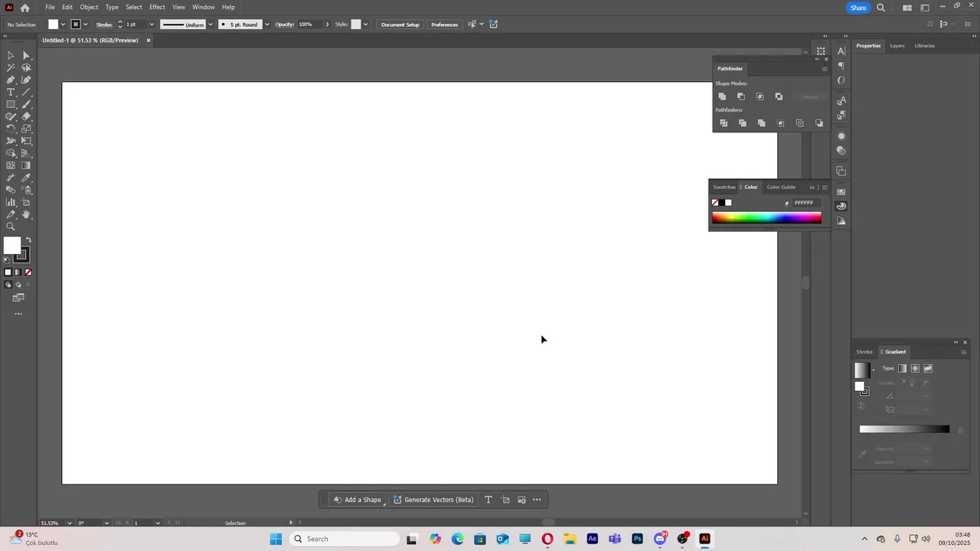The height and width of the screenshot is (551, 980).
Task: Expand opacity value arrow
Action: point(327,24)
